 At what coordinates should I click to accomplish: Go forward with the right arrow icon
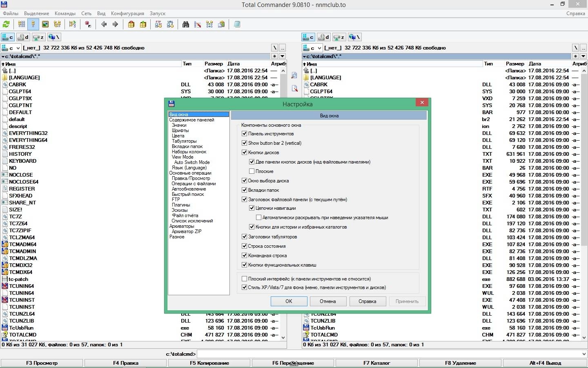(x=115, y=25)
